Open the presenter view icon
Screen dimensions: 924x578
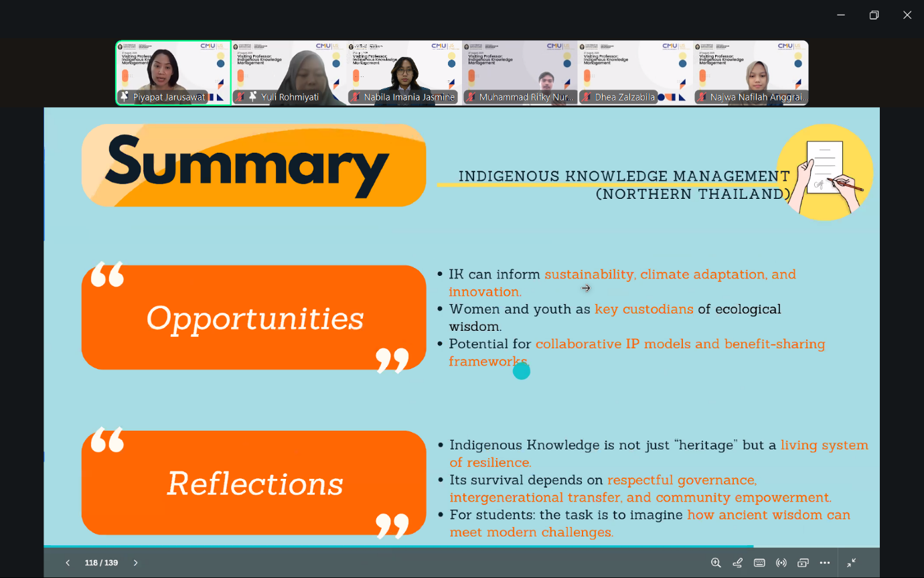coord(803,563)
